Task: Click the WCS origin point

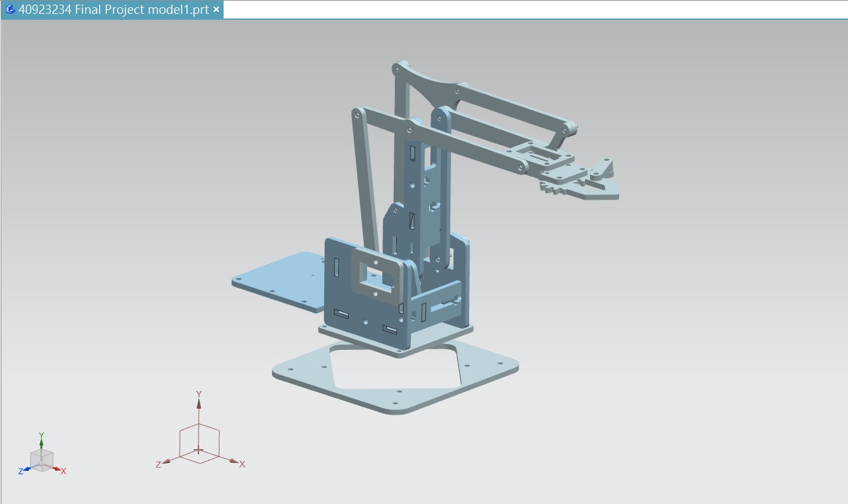Action: (x=199, y=451)
